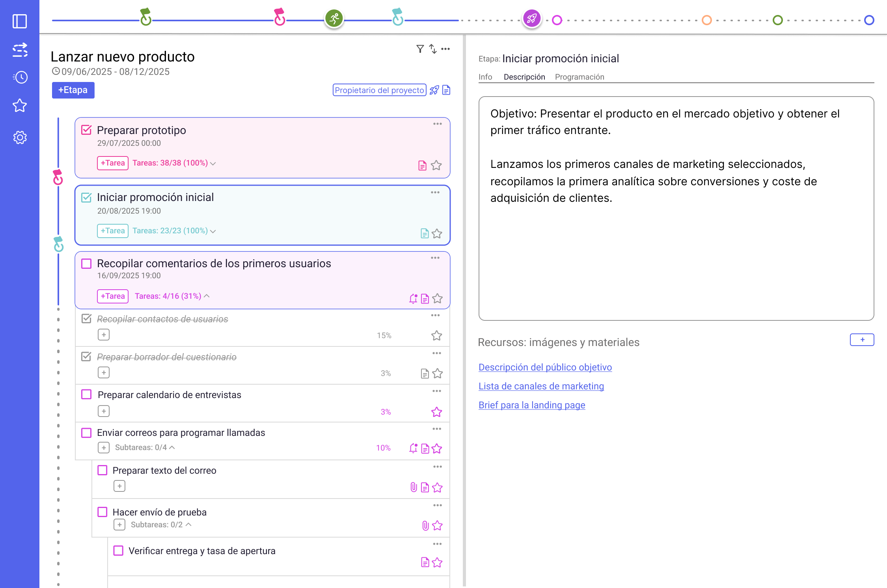Switch to the Info tab
This screenshot has width=887, height=588.
[485, 77]
